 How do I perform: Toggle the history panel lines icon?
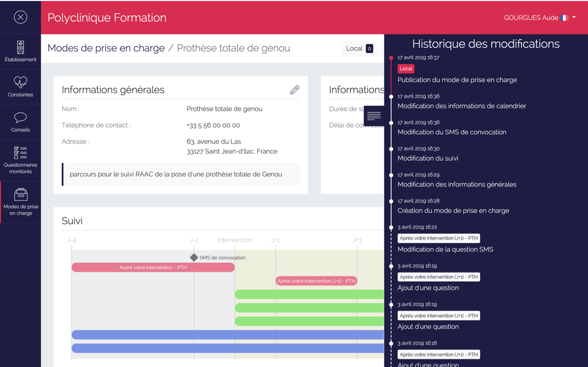click(x=374, y=116)
